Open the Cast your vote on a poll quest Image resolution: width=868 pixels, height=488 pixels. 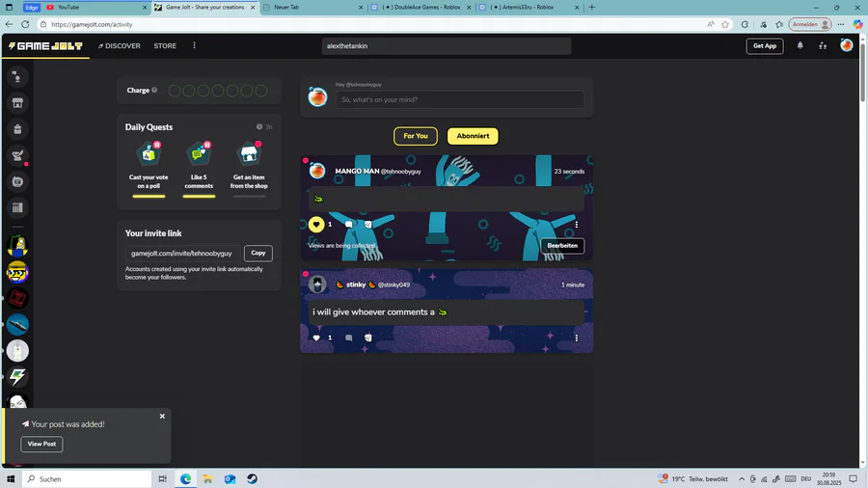[x=149, y=166]
